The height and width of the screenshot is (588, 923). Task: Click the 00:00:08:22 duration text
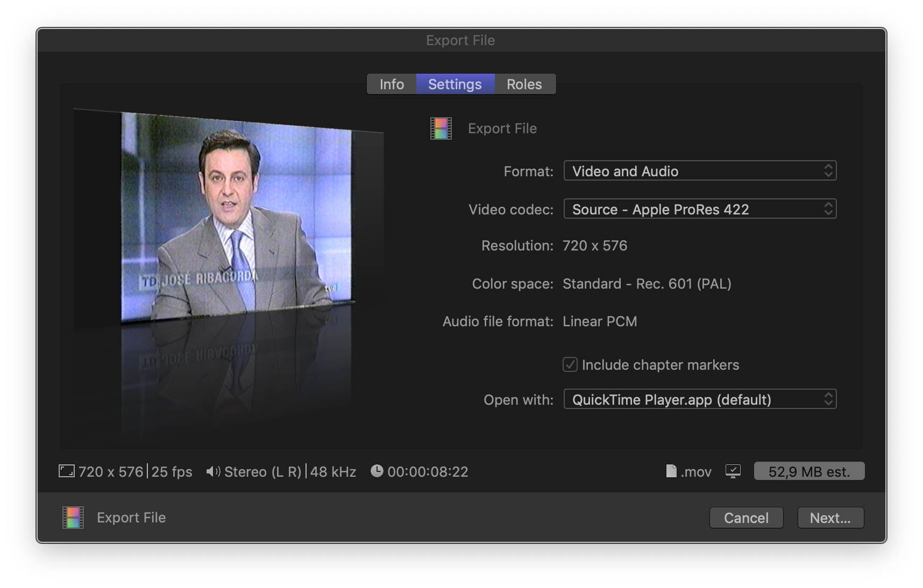tap(428, 472)
